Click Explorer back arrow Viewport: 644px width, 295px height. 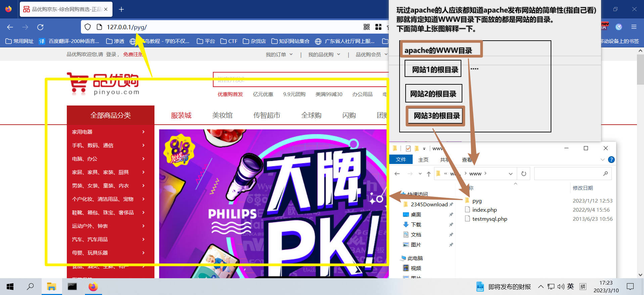coord(397,174)
